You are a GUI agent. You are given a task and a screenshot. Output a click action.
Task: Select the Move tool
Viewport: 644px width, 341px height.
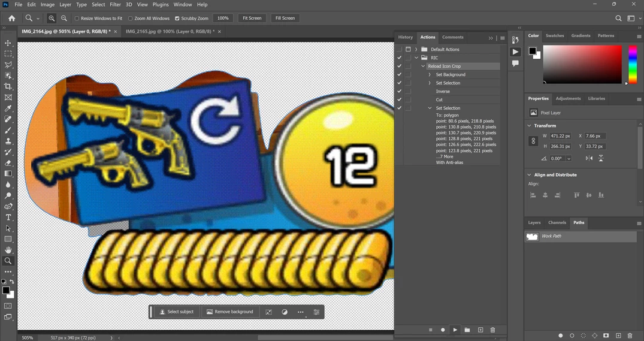pos(8,43)
